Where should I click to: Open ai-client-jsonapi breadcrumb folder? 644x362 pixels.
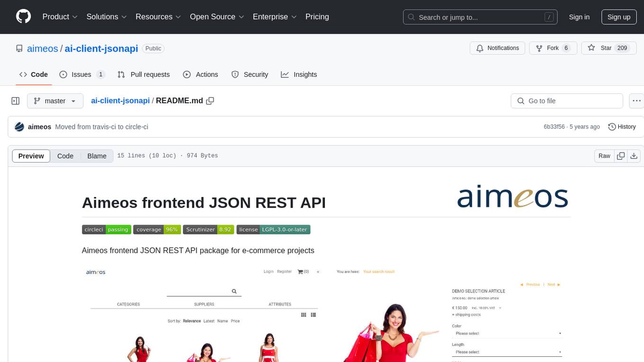pos(120,100)
